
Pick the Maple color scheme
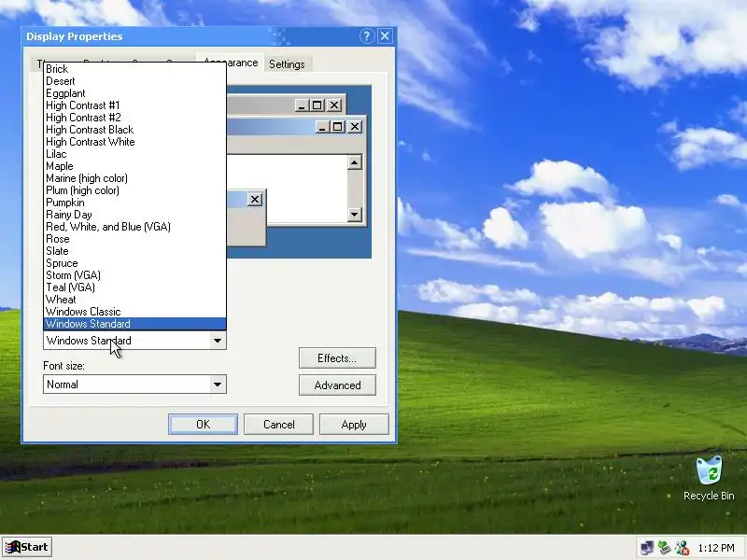[134, 166]
